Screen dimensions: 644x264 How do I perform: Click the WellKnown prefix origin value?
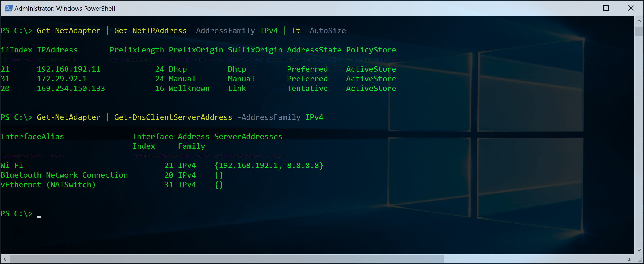tap(189, 89)
